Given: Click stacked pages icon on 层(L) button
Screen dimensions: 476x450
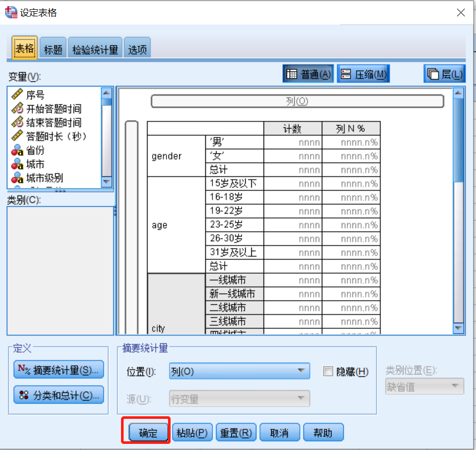Looking at the screenshot, I should (x=433, y=74).
